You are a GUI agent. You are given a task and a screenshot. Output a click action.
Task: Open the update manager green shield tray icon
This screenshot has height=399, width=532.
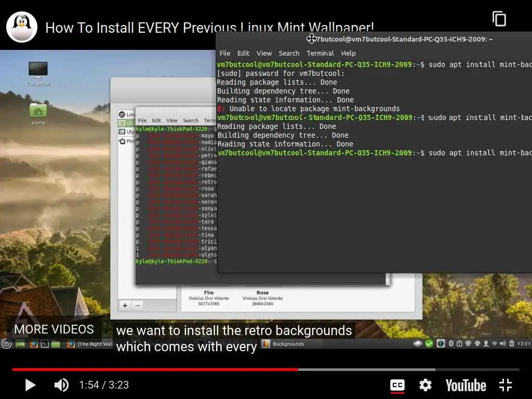[429, 344]
